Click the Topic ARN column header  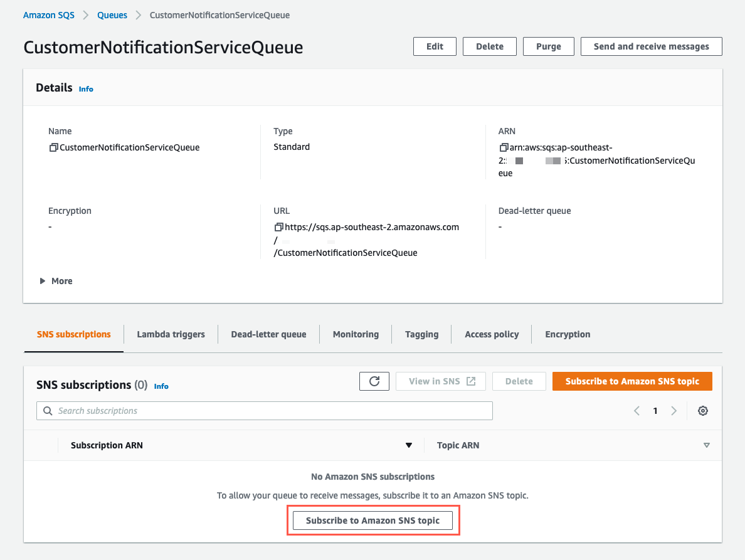coord(458,445)
